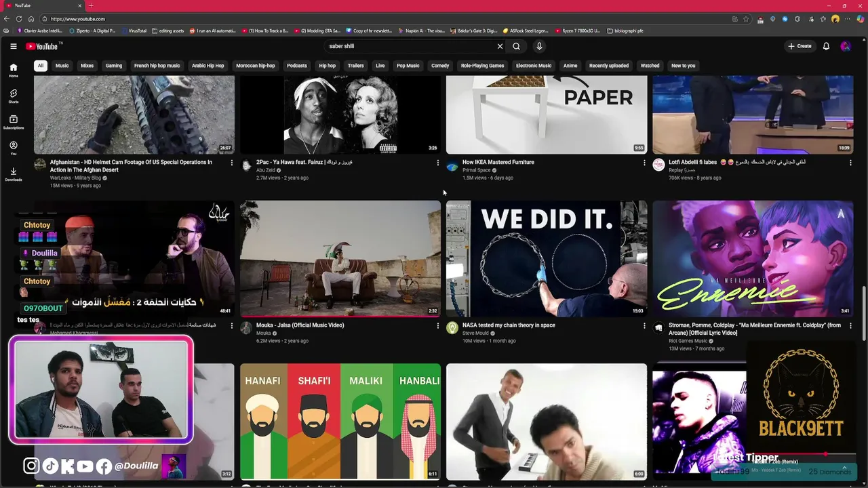
Task: Select the Podcasts filter chip
Action: point(297,66)
